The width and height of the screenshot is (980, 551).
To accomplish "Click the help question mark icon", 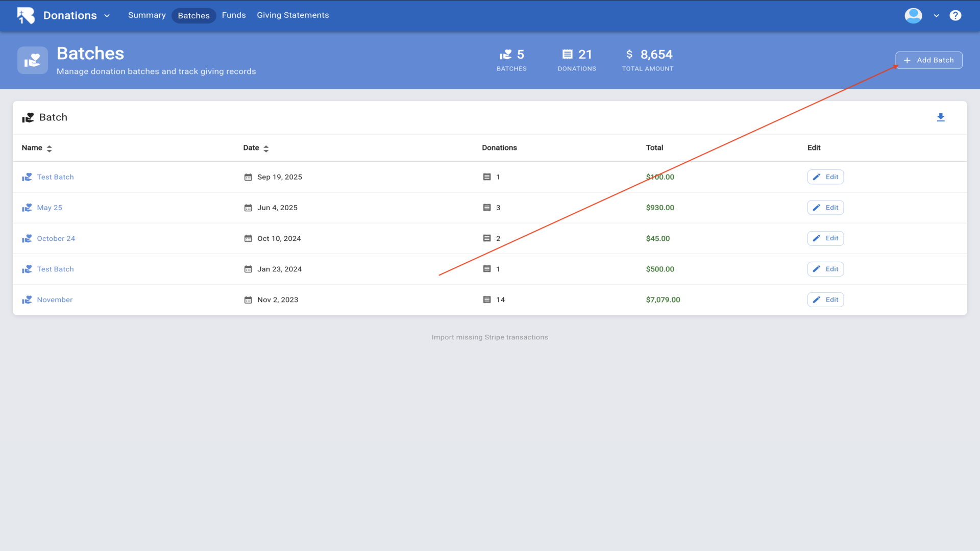I will coord(955,15).
